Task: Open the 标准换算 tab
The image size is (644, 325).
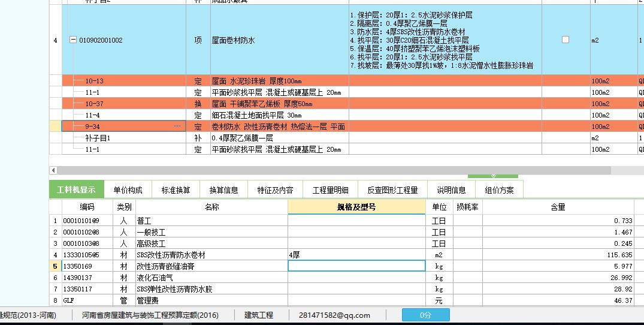Action: 176,190
